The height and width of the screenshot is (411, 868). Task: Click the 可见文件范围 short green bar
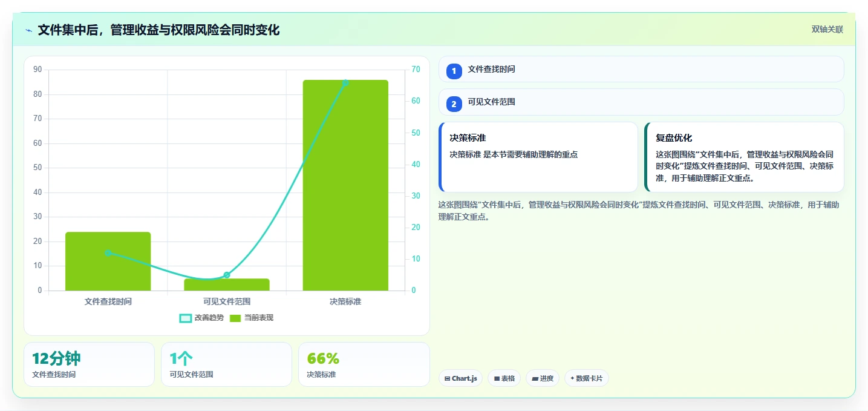click(x=227, y=284)
